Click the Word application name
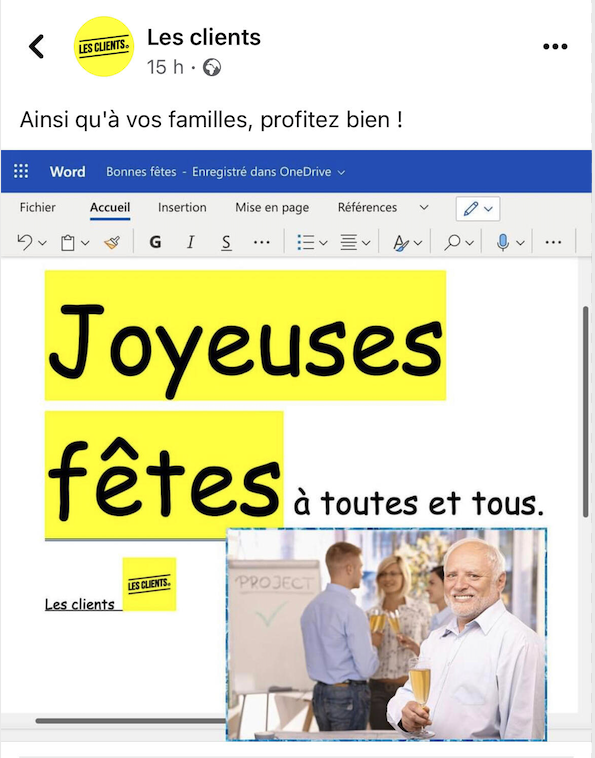This screenshot has width=595, height=758. [67, 172]
